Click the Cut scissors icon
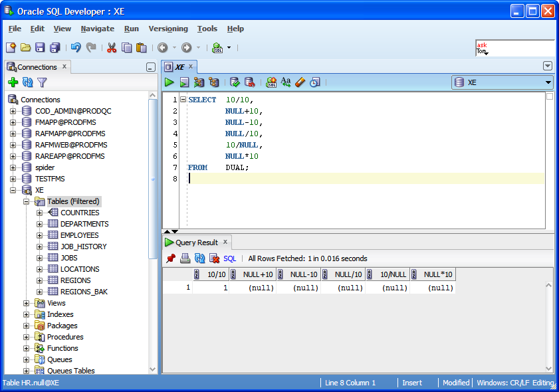Viewport: 559px width, 392px height. point(112,47)
